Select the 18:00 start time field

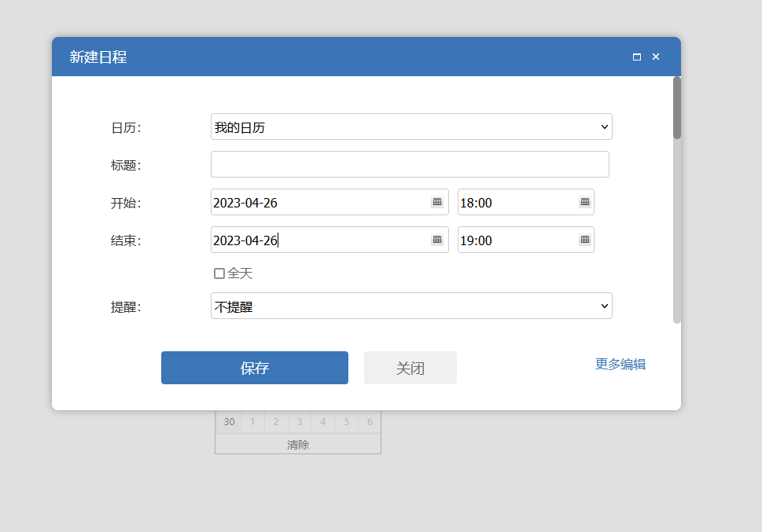coord(515,202)
